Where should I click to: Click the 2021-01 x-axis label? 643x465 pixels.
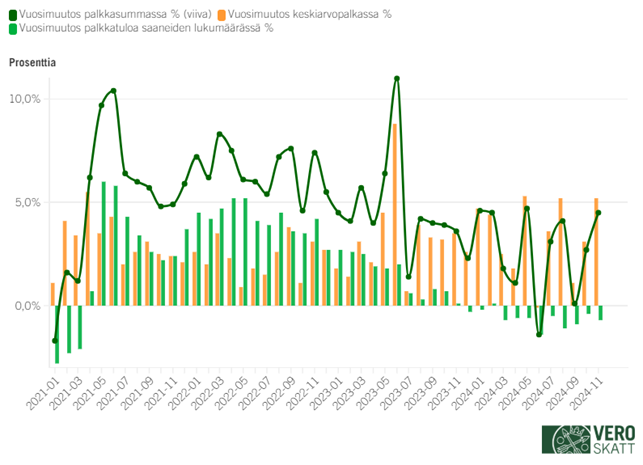45,393
